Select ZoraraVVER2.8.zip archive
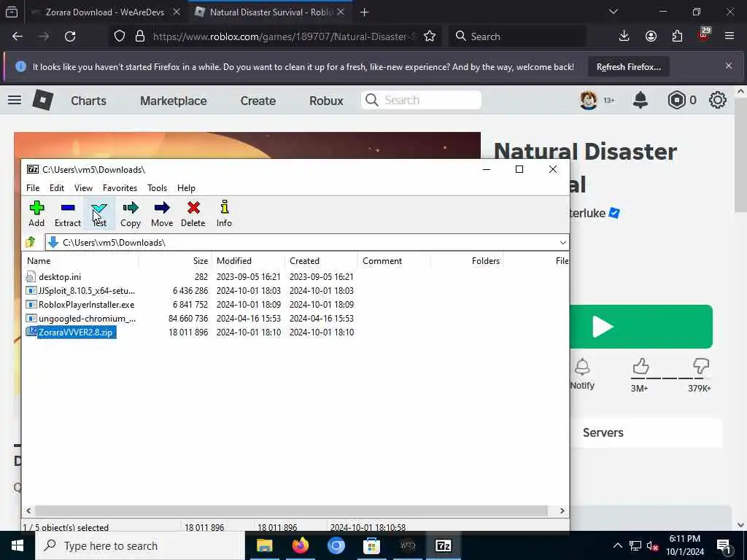Viewport: 747px width, 560px height. 190,332
